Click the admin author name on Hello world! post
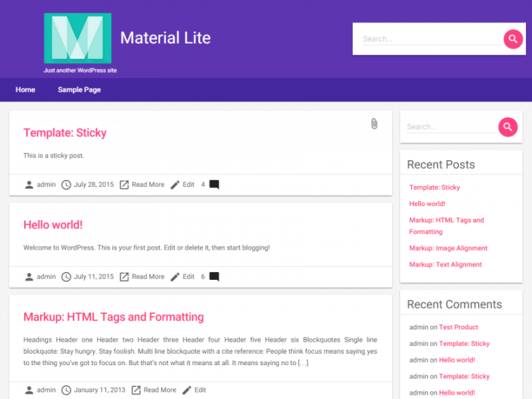Viewport: 532px width, 399px height. 46,277
